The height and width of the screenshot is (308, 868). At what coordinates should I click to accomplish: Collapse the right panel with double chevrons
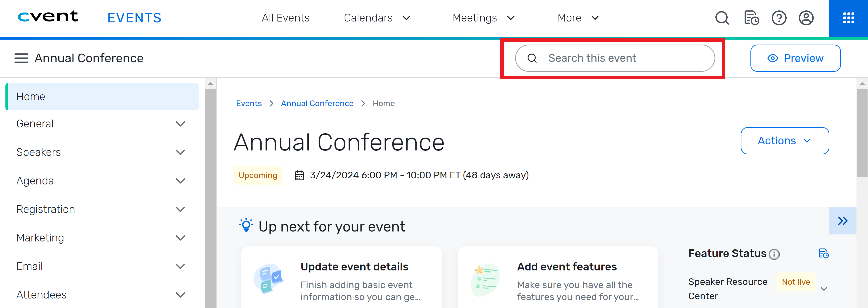tap(842, 221)
